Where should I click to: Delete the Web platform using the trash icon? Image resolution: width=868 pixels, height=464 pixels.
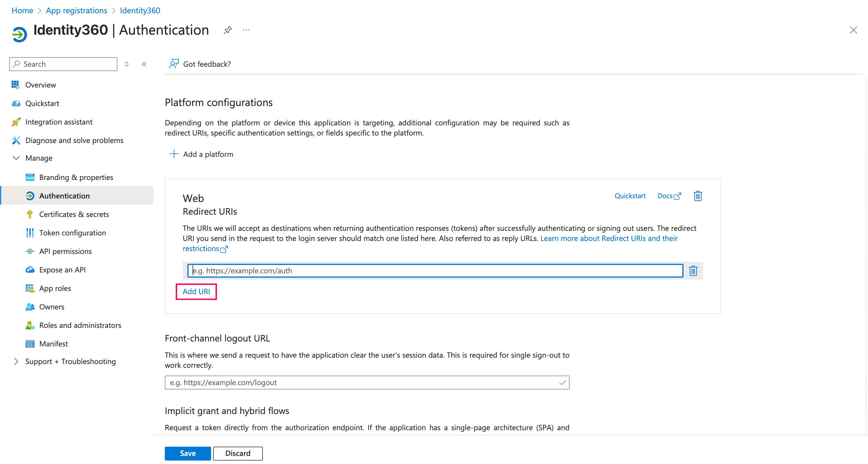[697, 196]
